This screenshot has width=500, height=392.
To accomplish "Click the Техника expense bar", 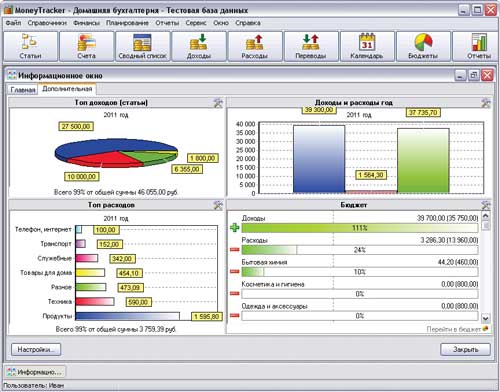I will pyautogui.click(x=95, y=302).
